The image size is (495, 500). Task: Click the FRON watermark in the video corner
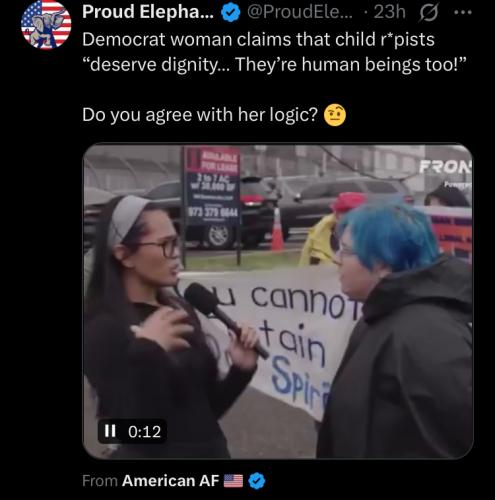click(x=446, y=168)
